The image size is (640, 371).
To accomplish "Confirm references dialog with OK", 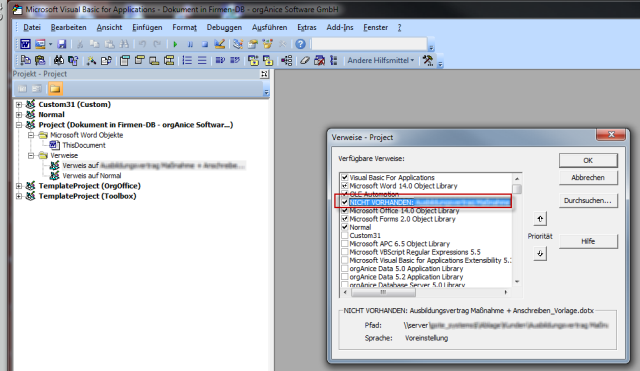I will pyautogui.click(x=588, y=160).
